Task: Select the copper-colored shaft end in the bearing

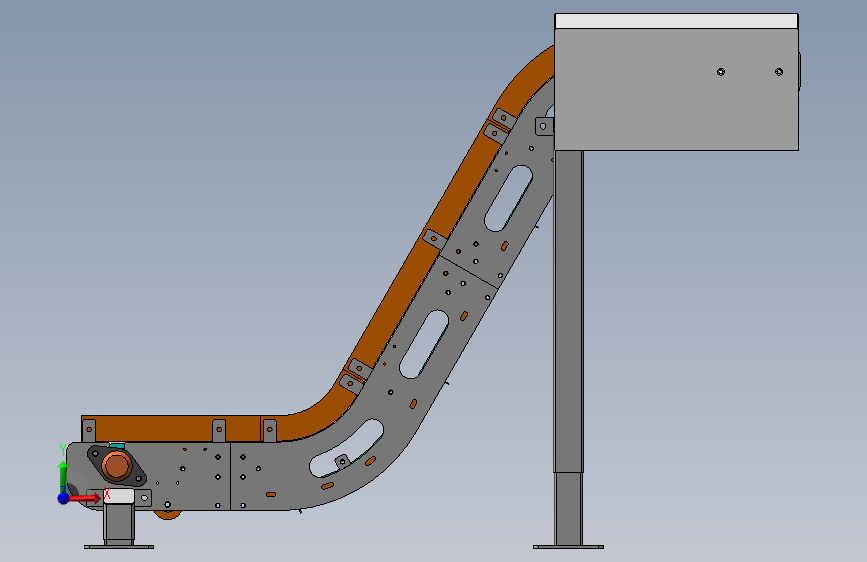Action: point(117,466)
